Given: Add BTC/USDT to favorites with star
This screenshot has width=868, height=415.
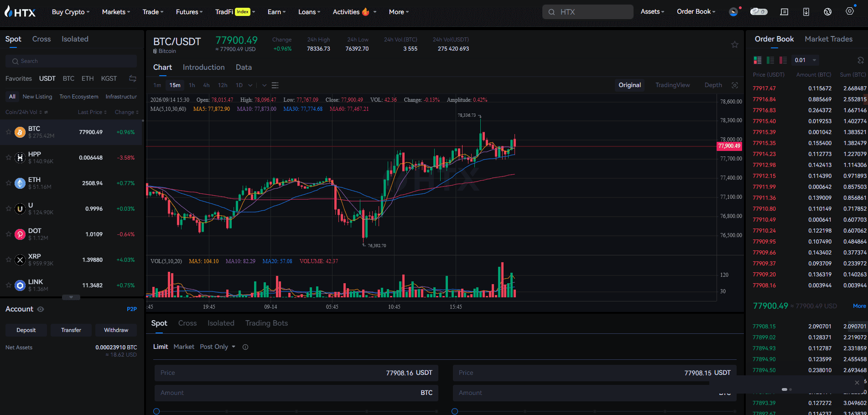Looking at the screenshot, I should point(734,44).
